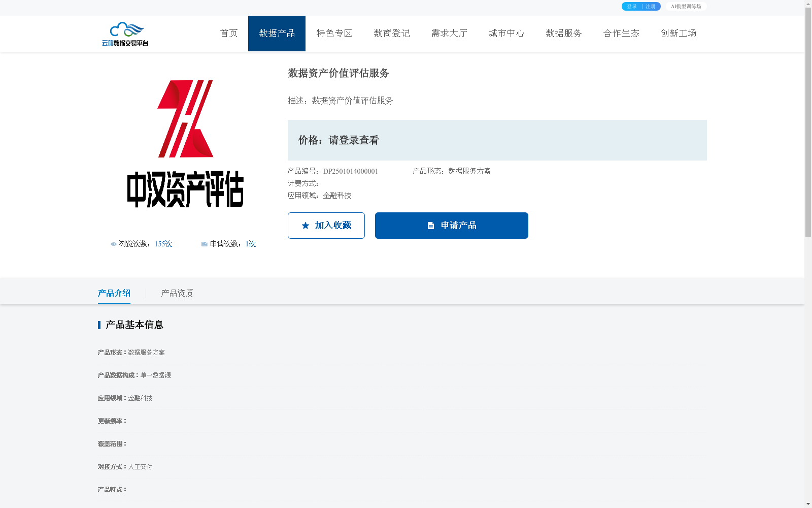Screen dimensions: 812x508
Task: Click the 申请产品 button
Action: [452, 226]
